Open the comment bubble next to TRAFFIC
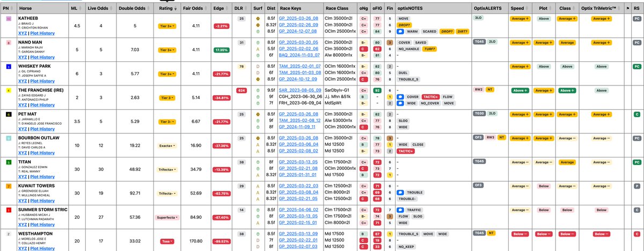The height and width of the screenshot is (251, 644). click(x=400, y=210)
